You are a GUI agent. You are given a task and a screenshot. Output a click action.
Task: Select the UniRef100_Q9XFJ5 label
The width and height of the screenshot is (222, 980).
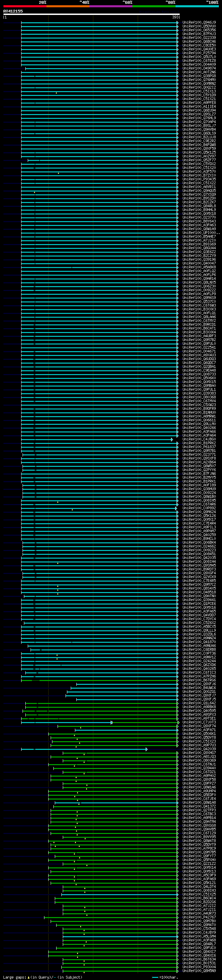199,699
